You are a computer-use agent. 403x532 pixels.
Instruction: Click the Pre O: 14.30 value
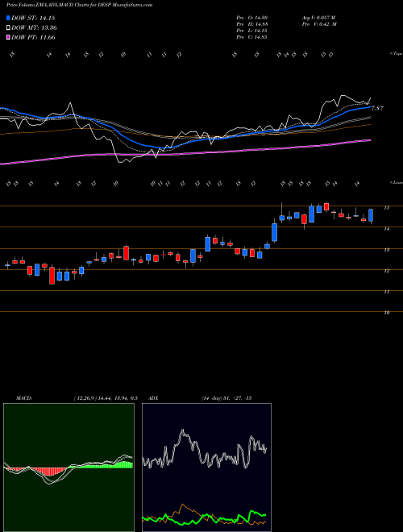tap(252, 18)
